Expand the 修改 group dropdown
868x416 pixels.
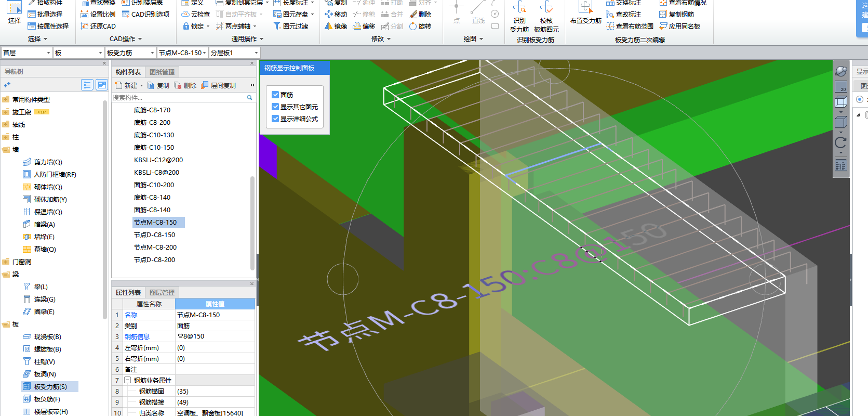[389, 39]
